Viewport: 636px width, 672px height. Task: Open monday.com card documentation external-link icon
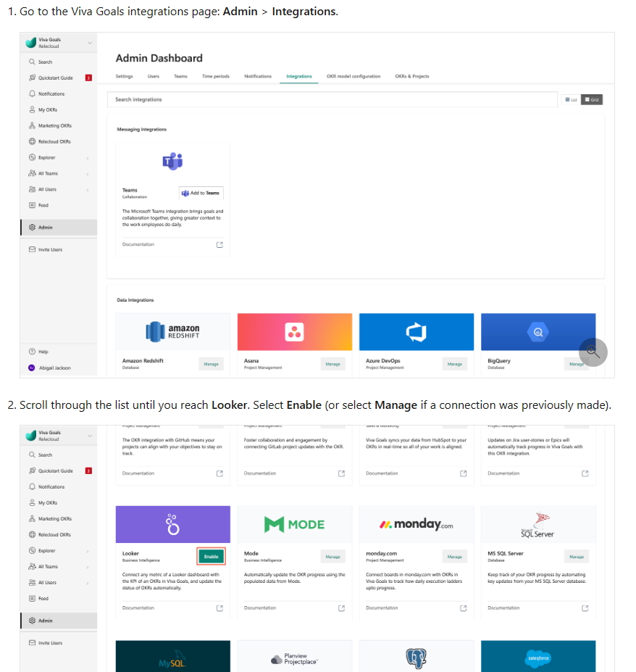(464, 608)
